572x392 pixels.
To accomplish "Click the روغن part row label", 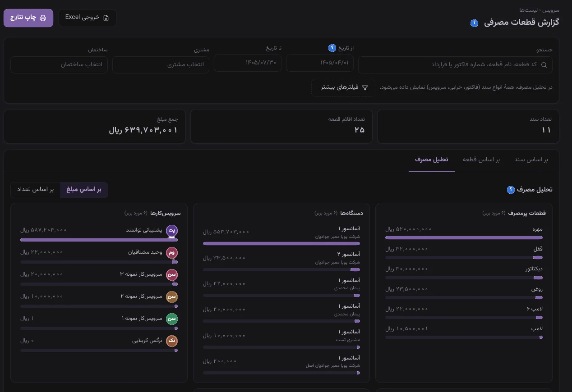I will pyautogui.click(x=537, y=289).
